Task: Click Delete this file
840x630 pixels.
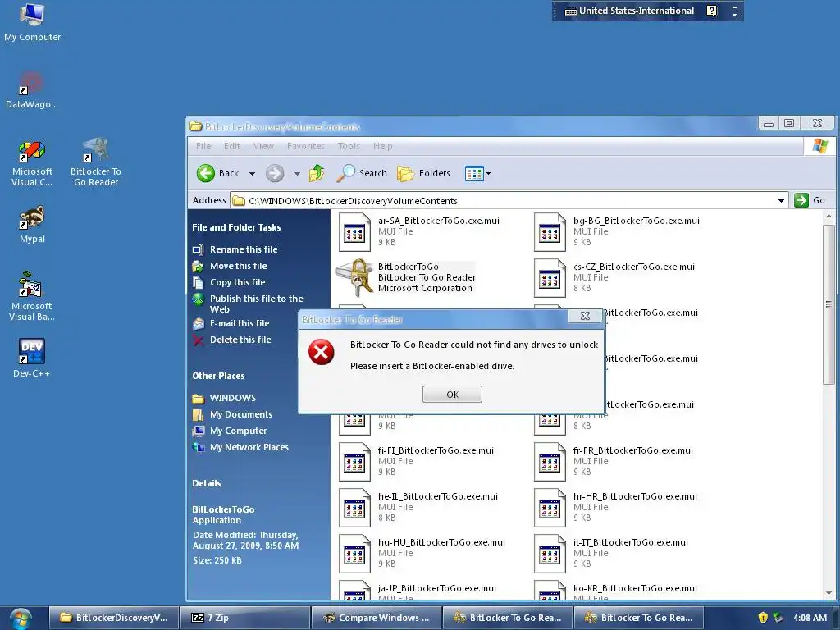Action: pyautogui.click(x=240, y=340)
